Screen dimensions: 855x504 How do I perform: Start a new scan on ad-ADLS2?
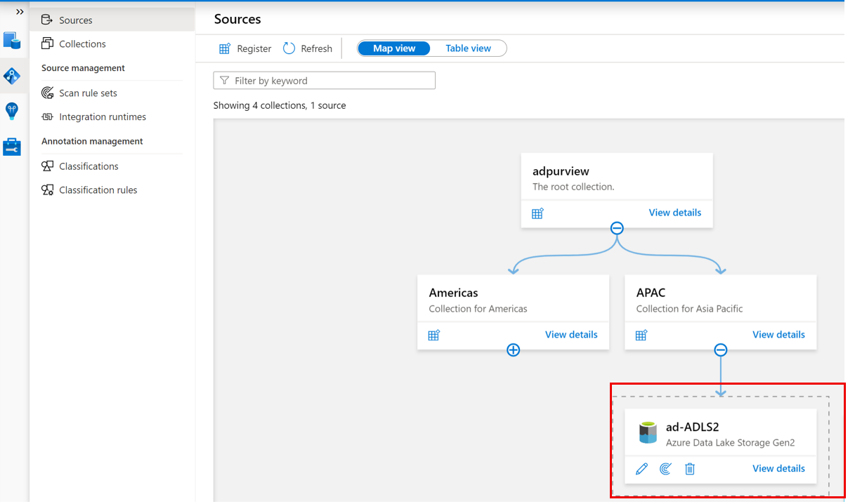point(665,468)
